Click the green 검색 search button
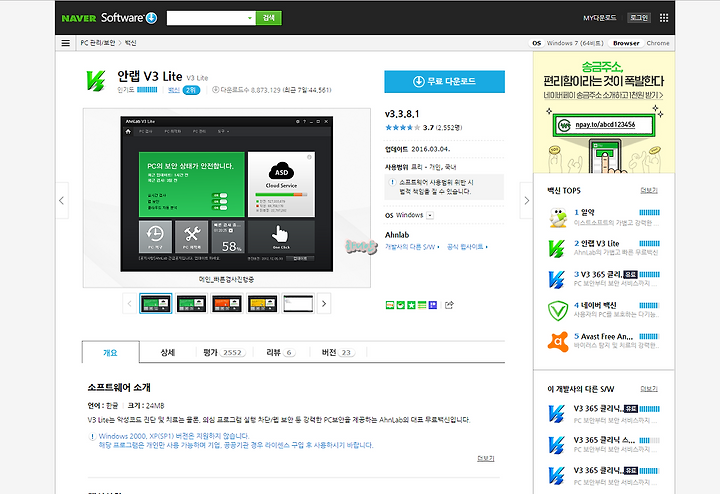720x494 pixels. tap(269, 18)
